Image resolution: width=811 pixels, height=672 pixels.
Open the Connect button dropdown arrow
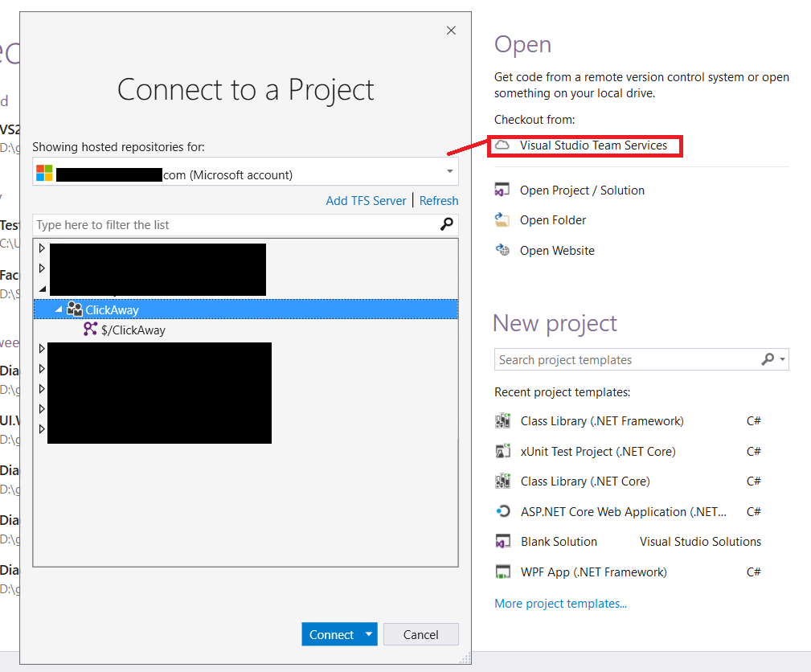369,634
